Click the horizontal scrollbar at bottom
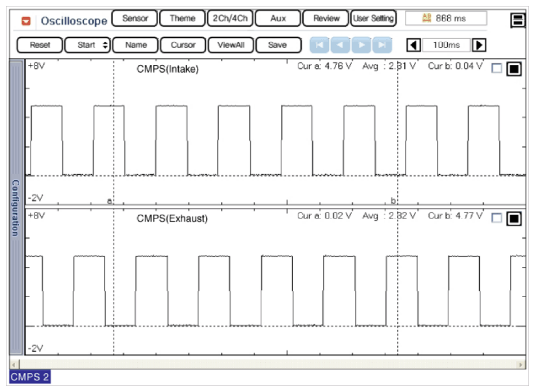The image size is (535, 392). click(267, 364)
